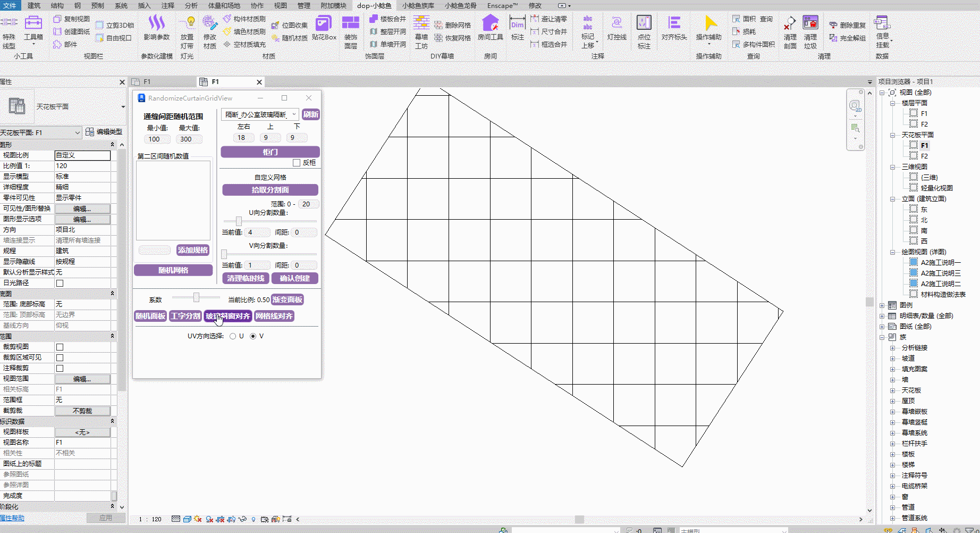Open the 工具箱 toolbox icon

pos(33,23)
